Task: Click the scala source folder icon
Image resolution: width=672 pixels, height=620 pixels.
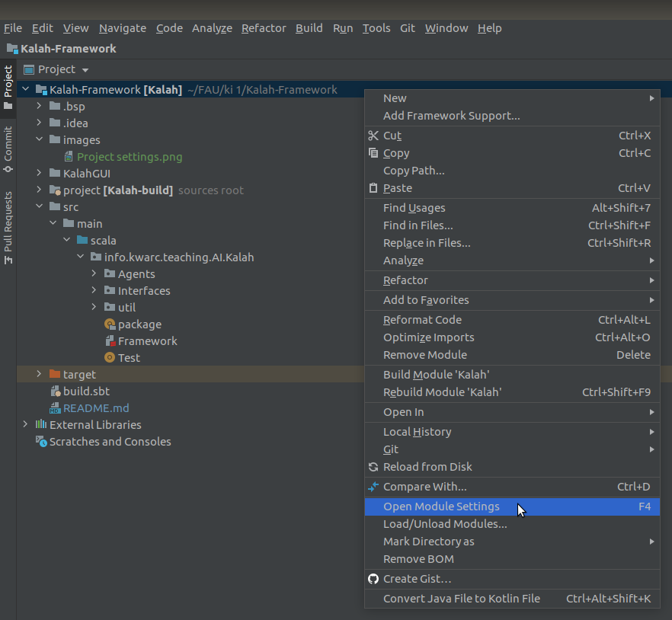Action: coord(82,241)
